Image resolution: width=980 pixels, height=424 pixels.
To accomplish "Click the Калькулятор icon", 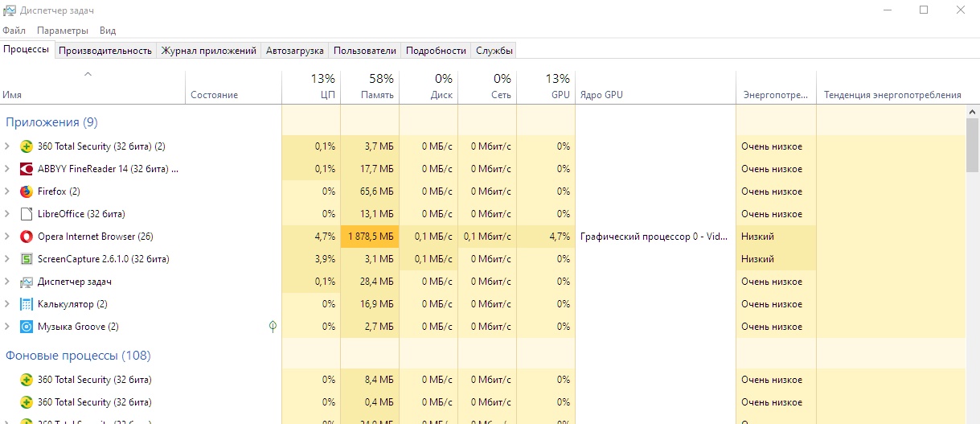I will tap(27, 304).
